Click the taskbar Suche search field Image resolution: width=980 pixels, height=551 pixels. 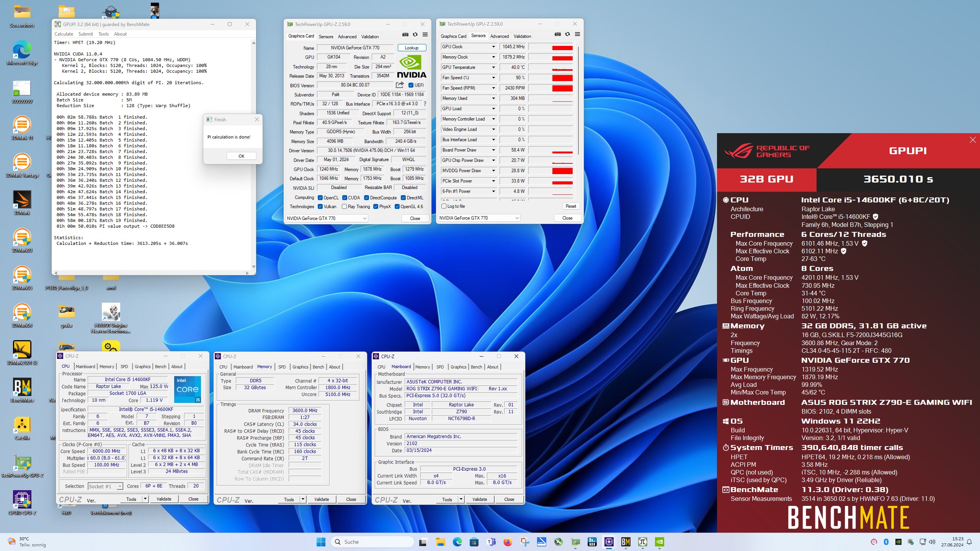pos(372,542)
